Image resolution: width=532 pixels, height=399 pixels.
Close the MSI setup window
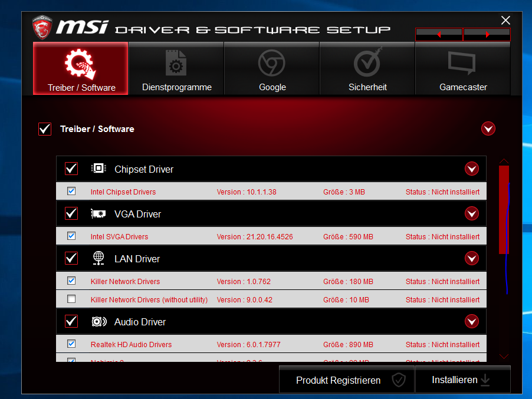coord(505,21)
